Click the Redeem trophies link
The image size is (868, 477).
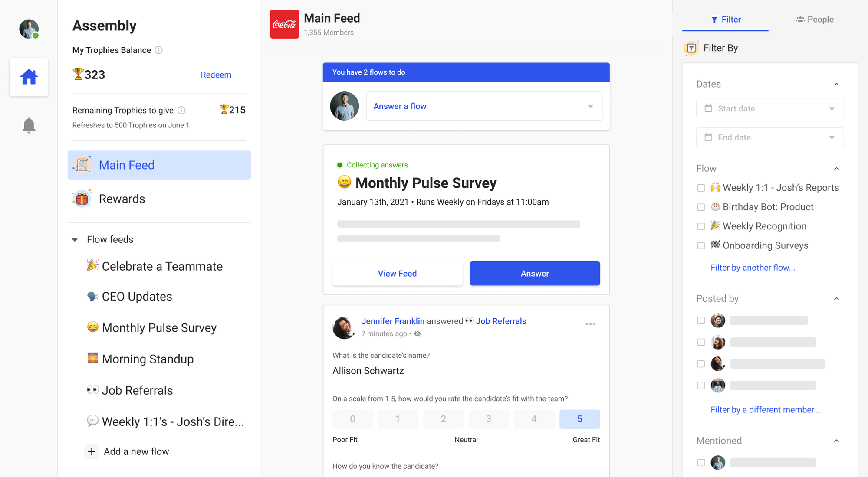coord(216,74)
